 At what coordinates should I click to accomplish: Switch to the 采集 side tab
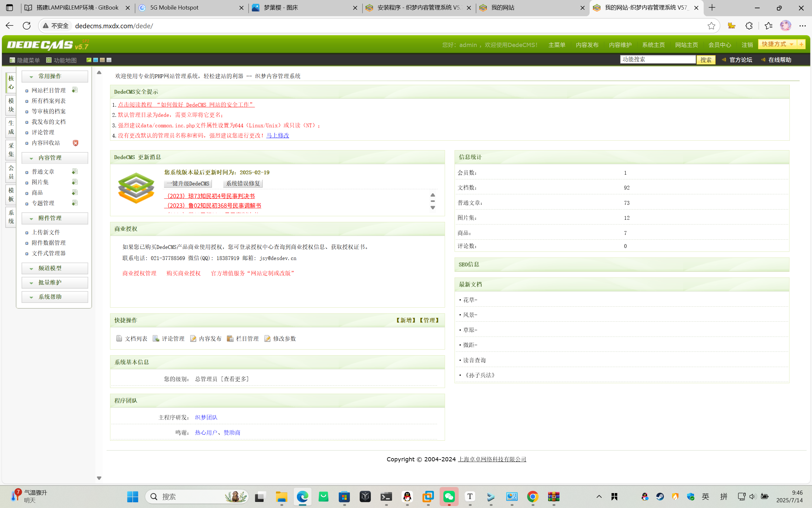click(11, 150)
